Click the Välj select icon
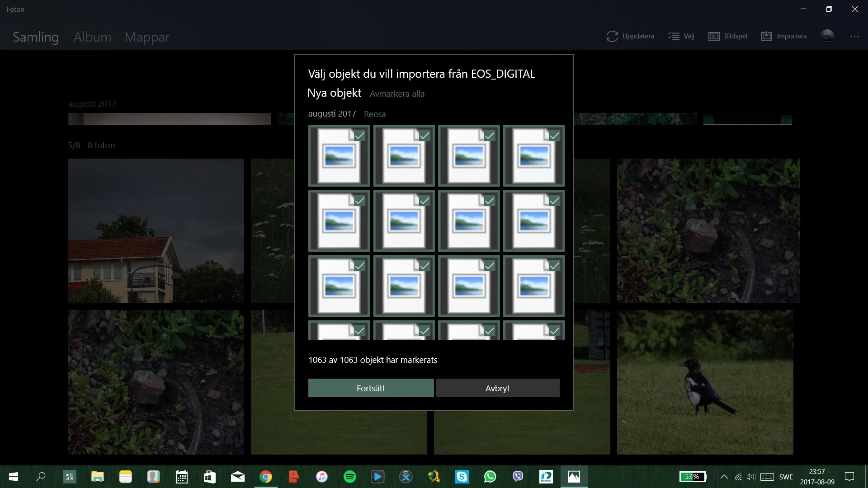This screenshot has height=488, width=868. point(674,36)
